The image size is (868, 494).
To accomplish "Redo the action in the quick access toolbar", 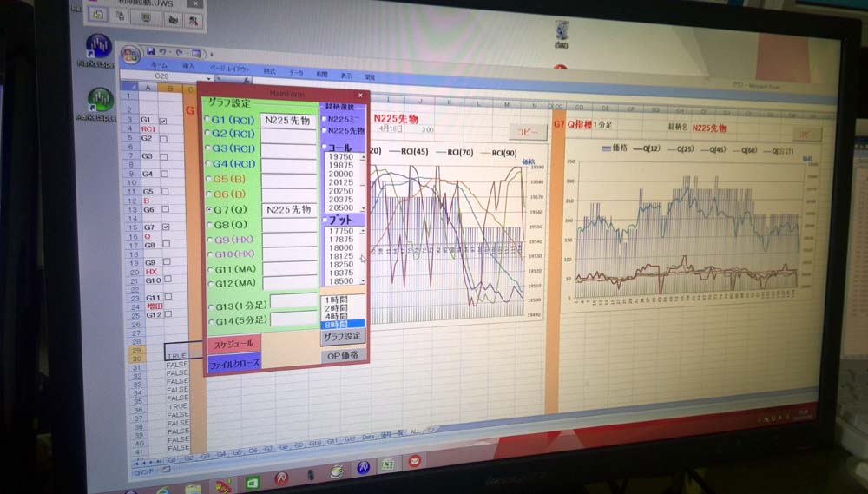I will (x=179, y=53).
